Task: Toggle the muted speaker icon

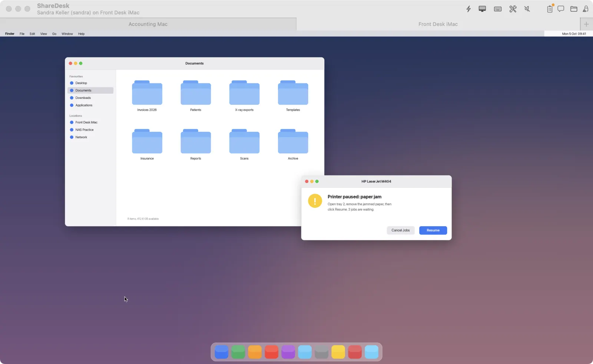Action: tap(527, 9)
